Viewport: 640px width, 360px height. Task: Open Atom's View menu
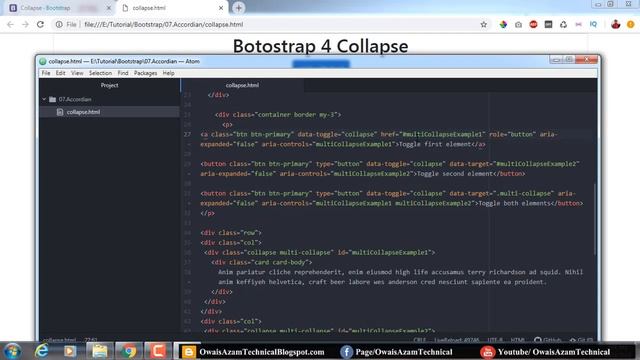click(x=77, y=73)
